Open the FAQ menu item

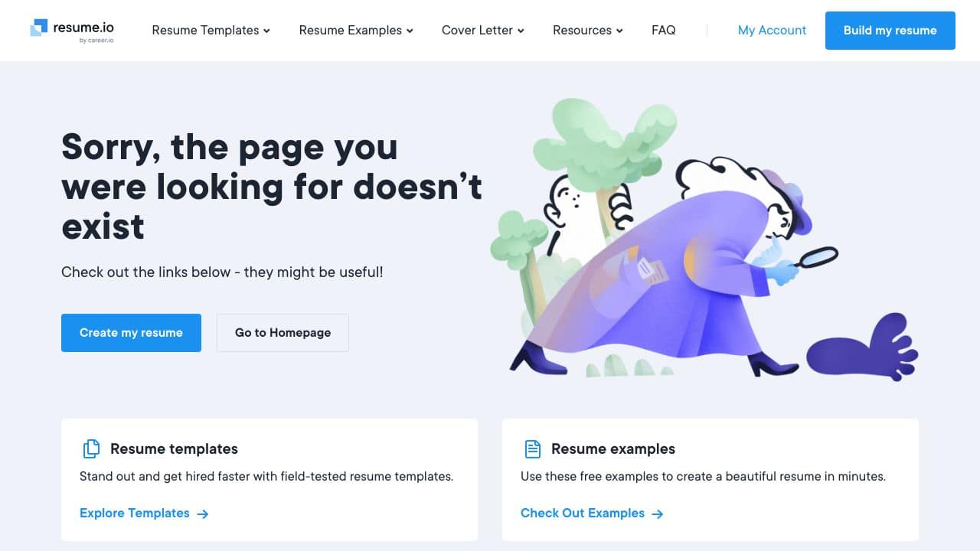coord(663,30)
